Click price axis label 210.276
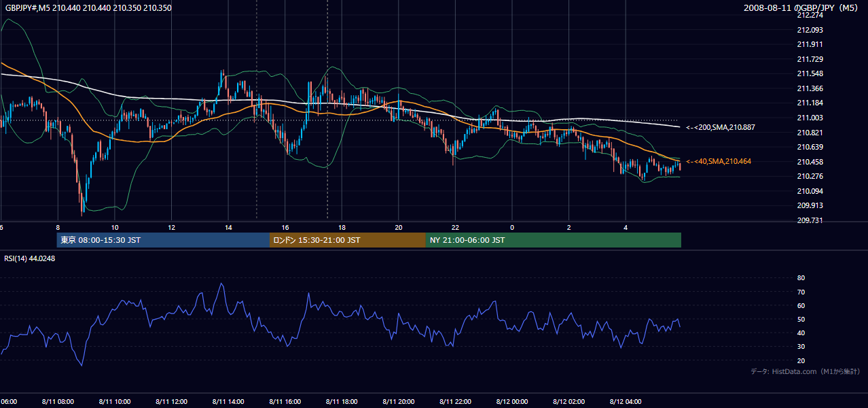This screenshot has width=868, height=408. 810,176
